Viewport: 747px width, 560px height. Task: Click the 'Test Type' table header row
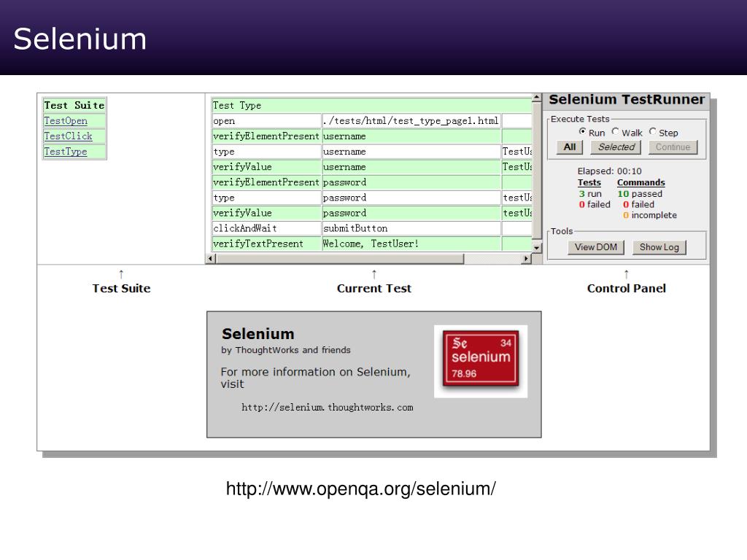(371, 105)
